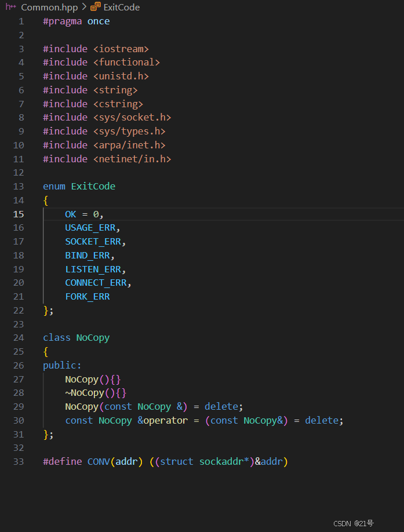Click the '<unistd.h>' include text

coord(121,76)
